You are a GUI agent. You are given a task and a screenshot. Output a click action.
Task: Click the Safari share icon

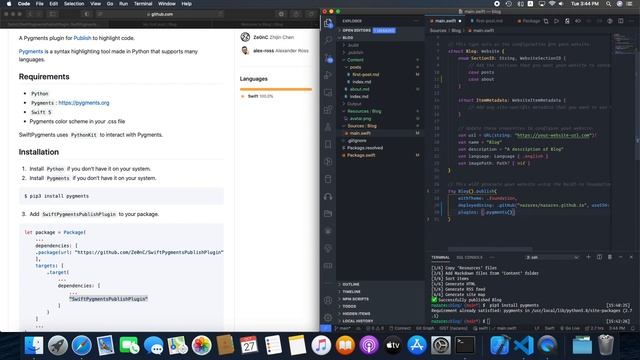tap(296, 14)
